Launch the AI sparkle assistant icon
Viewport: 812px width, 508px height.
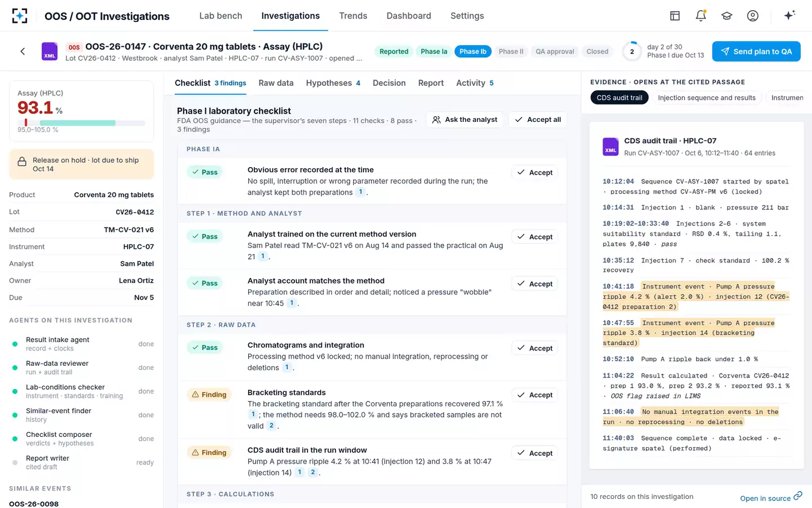click(x=789, y=15)
